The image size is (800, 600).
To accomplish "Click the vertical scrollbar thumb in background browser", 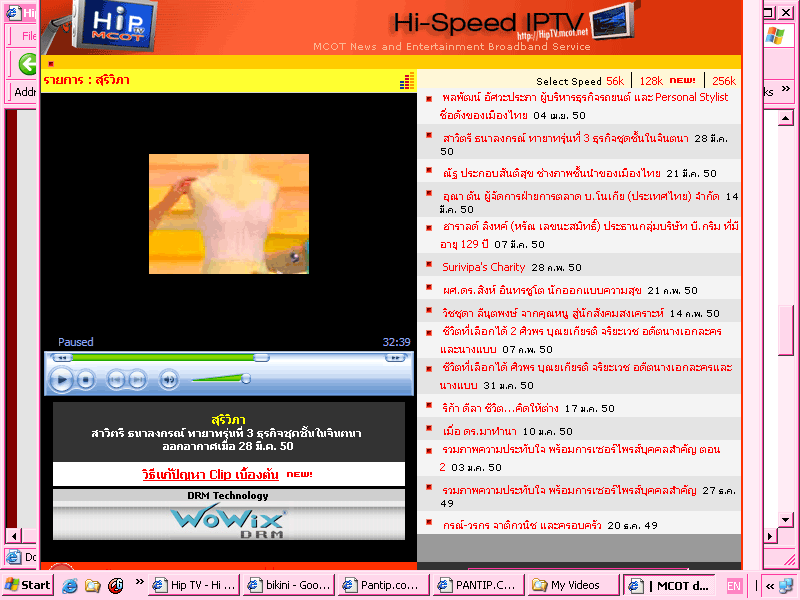I will (785, 330).
